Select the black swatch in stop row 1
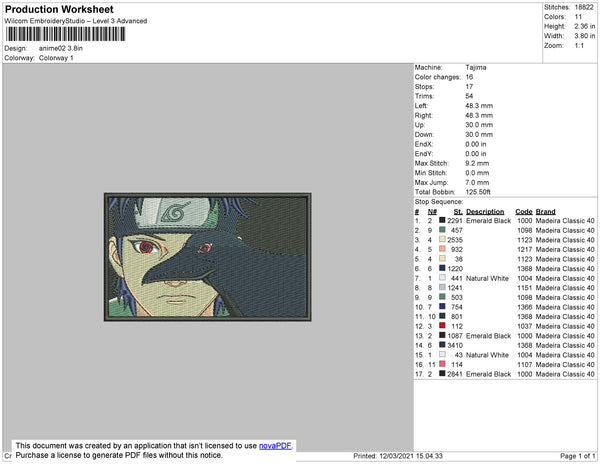The width and height of the screenshot is (600, 464). (x=442, y=220)
